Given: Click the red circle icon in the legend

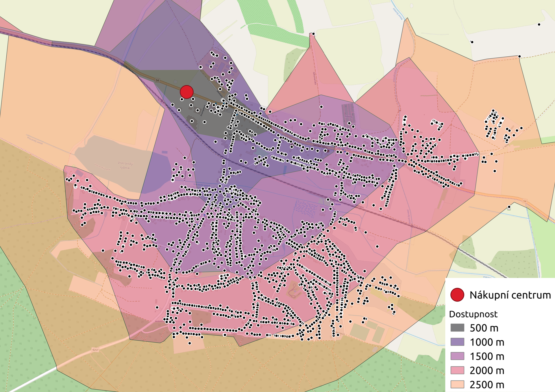Looking at the screenshot, I should 457,295.
